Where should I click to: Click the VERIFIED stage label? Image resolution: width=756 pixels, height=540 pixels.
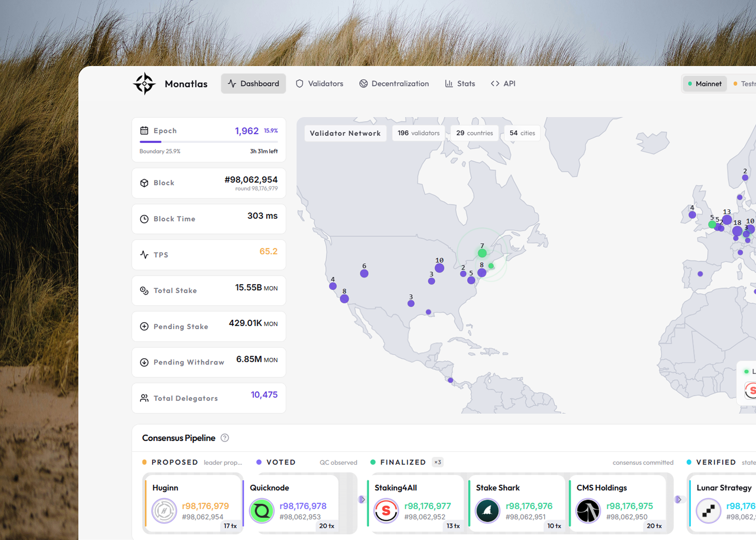(x=716, y=462)
